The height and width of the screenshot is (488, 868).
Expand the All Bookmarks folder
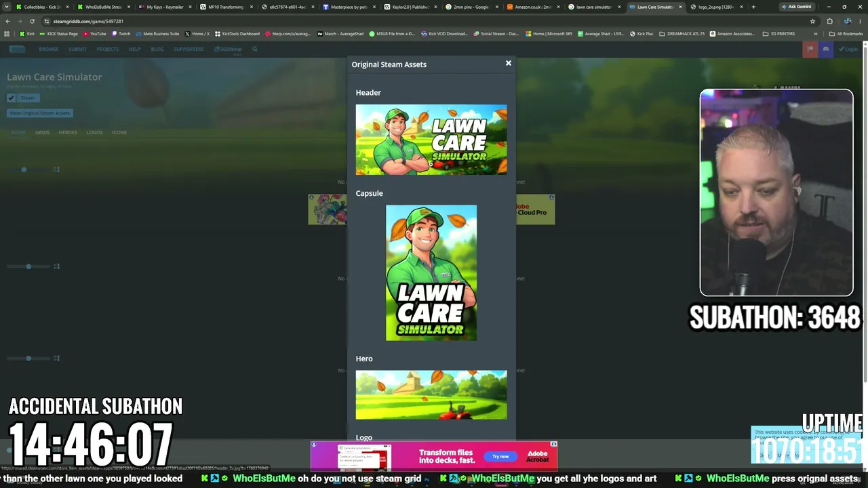845,34
